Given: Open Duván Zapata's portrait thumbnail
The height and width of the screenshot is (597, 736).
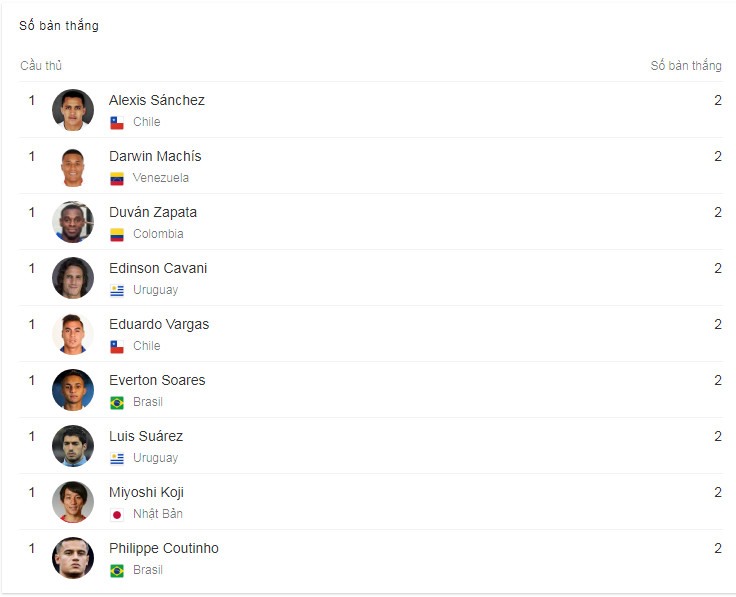Looking at the screenshot, I should [x=73, y=222].
